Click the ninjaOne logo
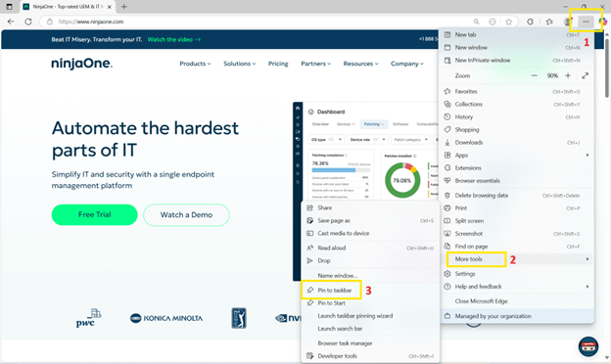The height and width of the screenshot is (364, 611). click(82, 64)
